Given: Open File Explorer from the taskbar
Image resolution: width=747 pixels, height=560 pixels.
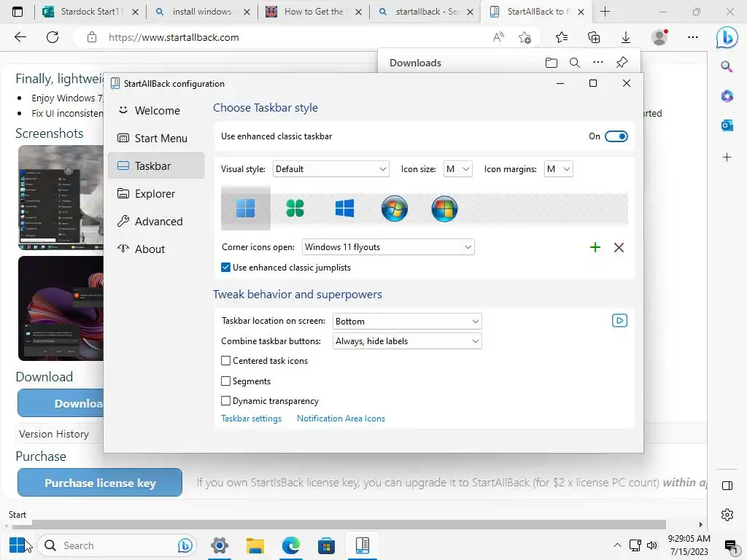Looking at the screenshot, I should tap(255, 545).
